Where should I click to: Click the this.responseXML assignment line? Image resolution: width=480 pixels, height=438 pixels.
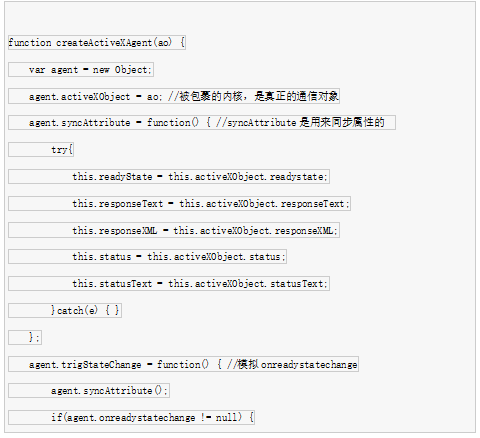point(174,230)
